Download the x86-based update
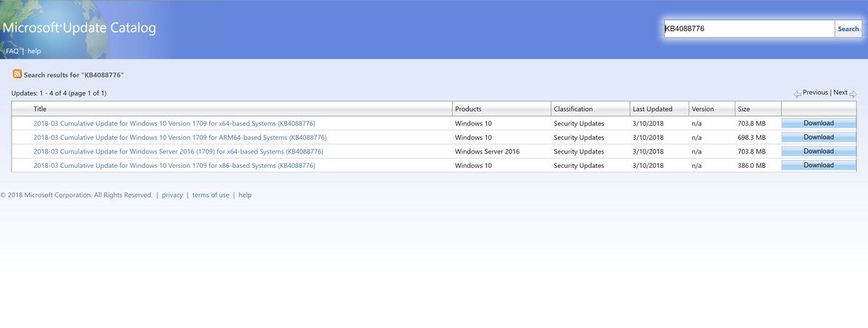Image resolution: width=868 pixels, height=328 pixels. [819, 165]
